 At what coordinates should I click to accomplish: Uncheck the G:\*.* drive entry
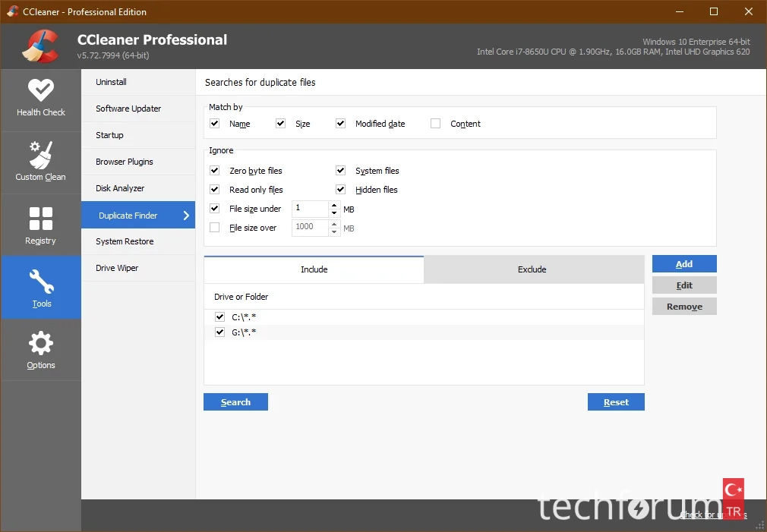click(x=219, y=332)
